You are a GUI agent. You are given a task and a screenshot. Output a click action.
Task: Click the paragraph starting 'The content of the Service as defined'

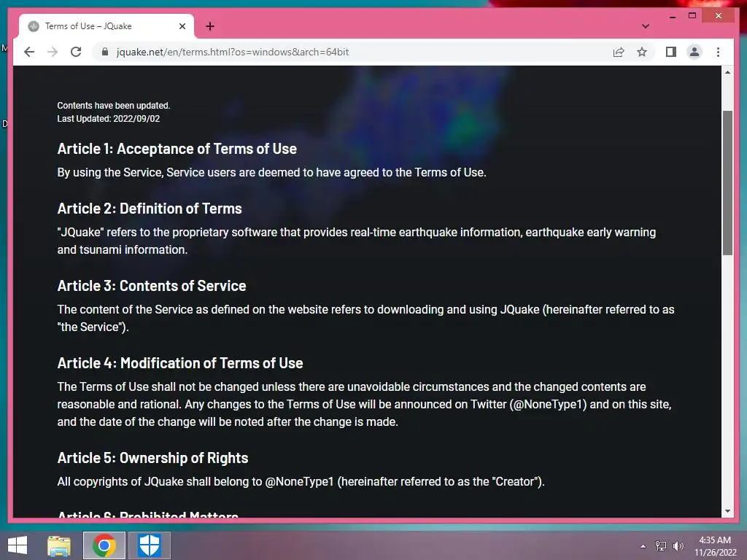click(366, 318)
